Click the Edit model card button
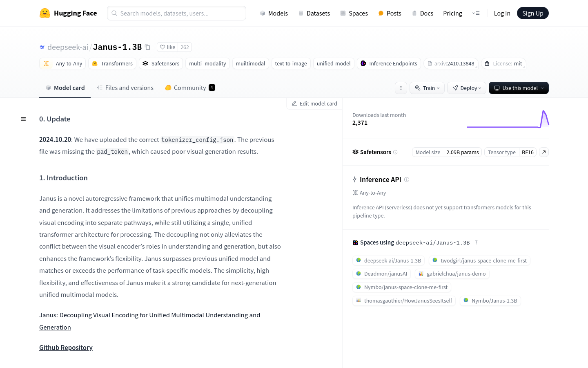The image size is (588, 368). (x=314, y=103)
